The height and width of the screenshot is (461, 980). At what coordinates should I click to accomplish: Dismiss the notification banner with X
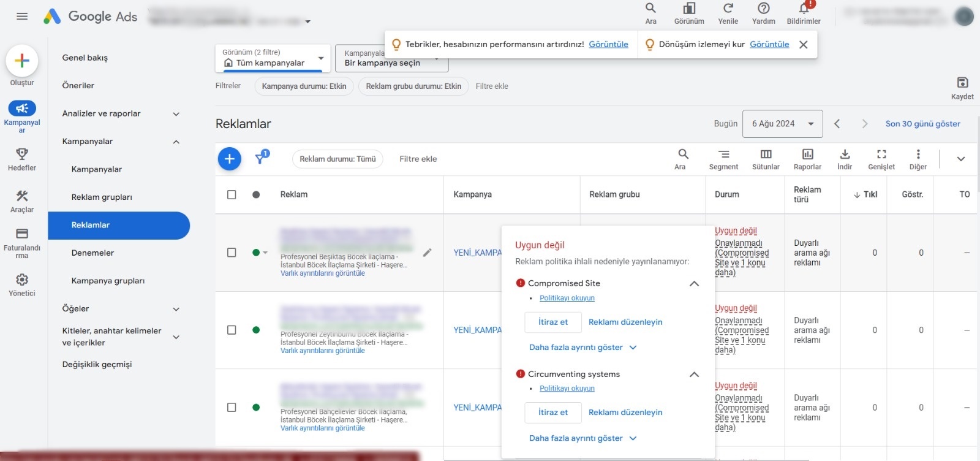(804, 45)
